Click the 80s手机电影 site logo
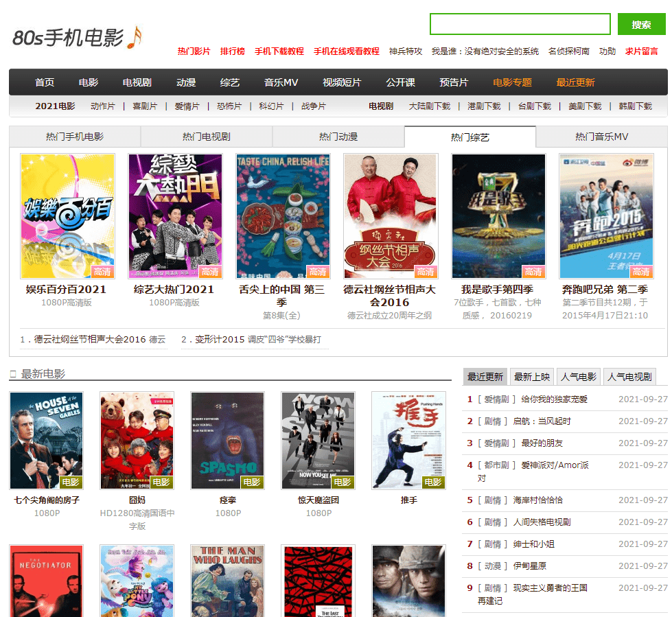This screenshot has height=617, width=672. [x=77, y=38]
